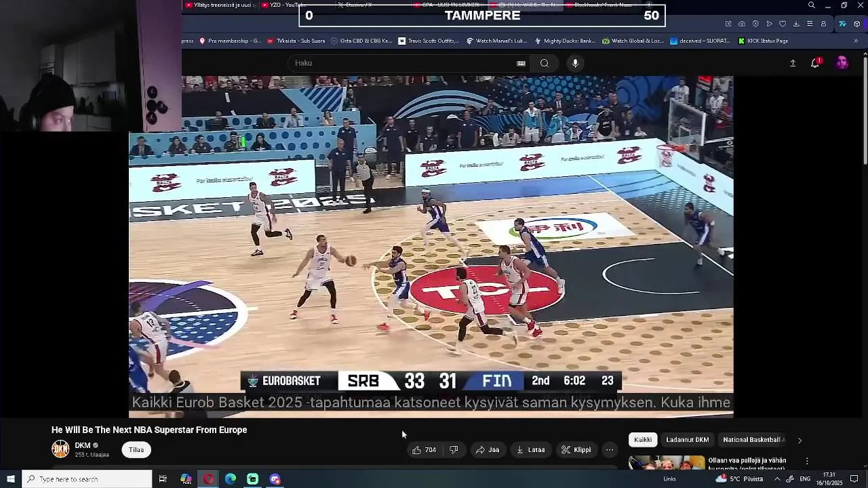868x488 pixels.
Task: Click the cube extensions icon in Opera
Action: click(857, 24)
